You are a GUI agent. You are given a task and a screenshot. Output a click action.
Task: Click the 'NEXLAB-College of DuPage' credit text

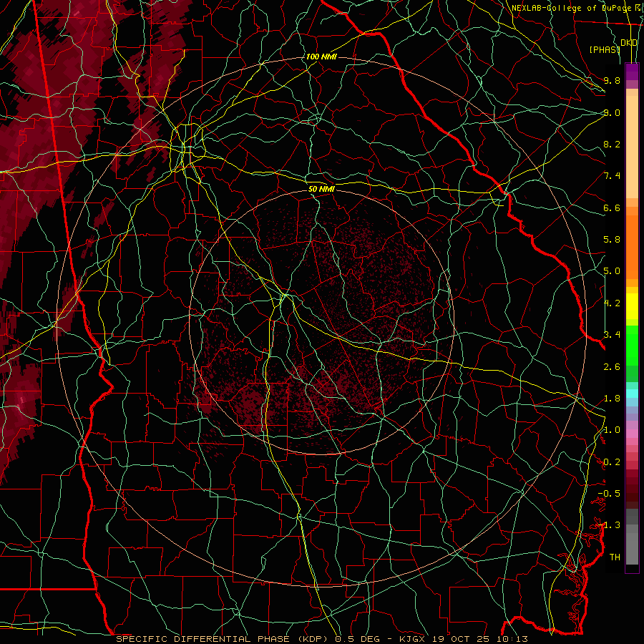(571, 8)
